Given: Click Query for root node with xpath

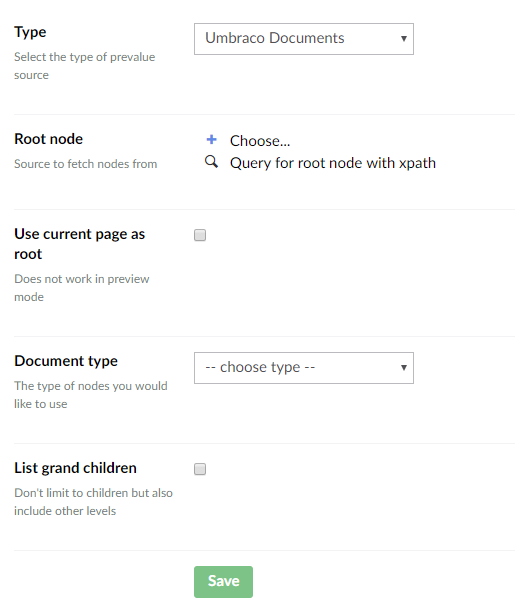Looking at the screenshot, I should click(333, 163).
